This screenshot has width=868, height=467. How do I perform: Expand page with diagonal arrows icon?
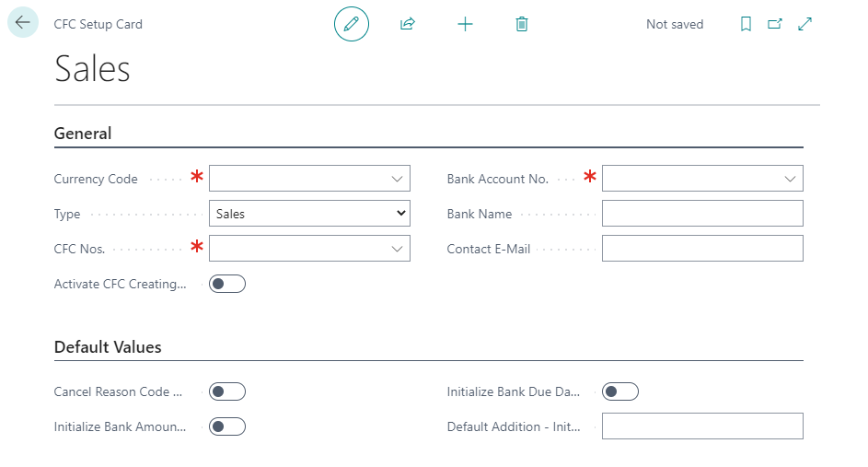[805, 24]
